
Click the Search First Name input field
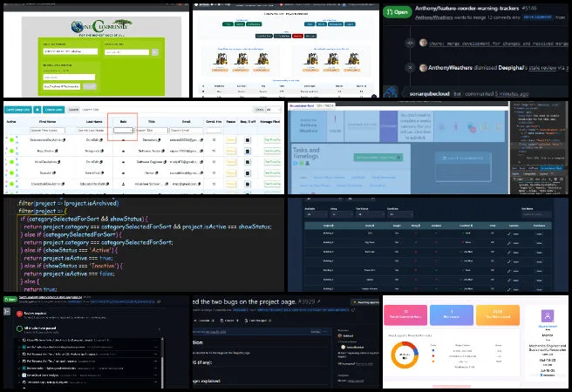click(47, 130)
